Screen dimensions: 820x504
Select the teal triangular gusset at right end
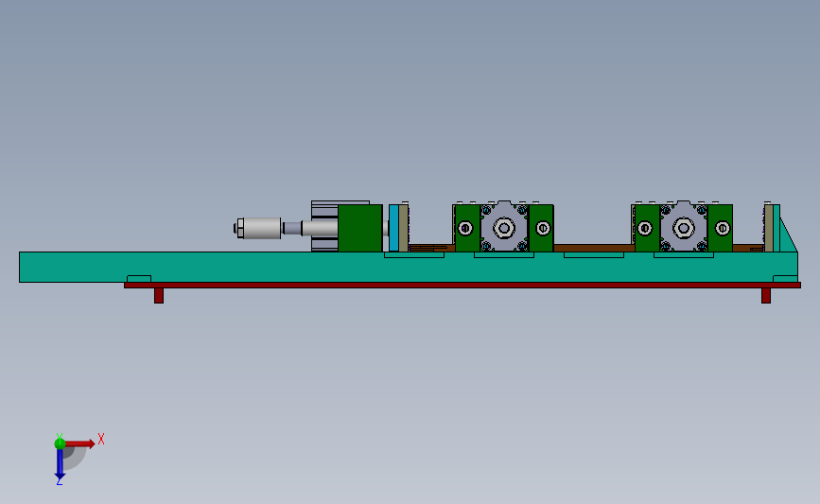pos(788,238)
